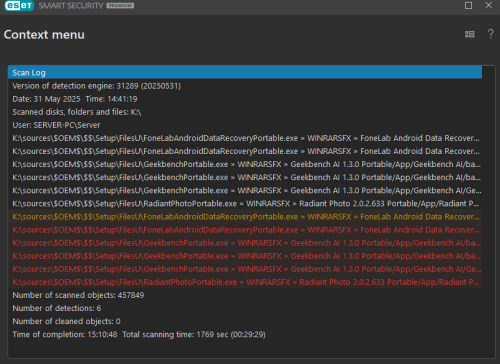Select the red RadiantPhotoPortable.exe detection row
This screenshot has height=364, width=500.
click(x=245, y=282)
